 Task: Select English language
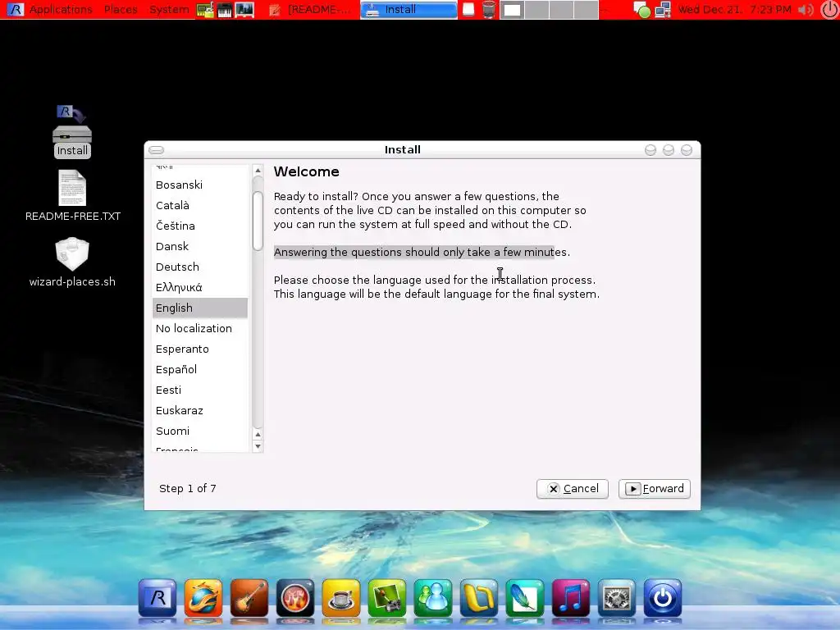(200, 308)
